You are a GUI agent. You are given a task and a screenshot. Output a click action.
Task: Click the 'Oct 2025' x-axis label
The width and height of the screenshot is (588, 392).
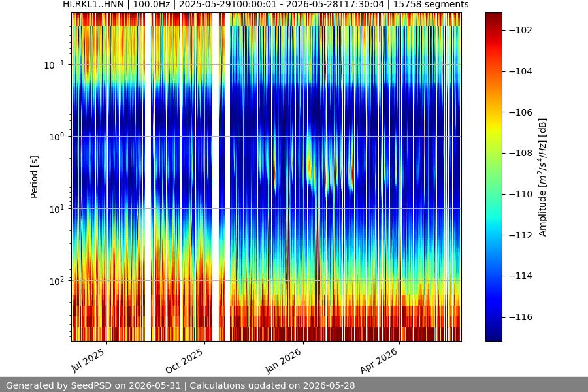pos(184,361)
